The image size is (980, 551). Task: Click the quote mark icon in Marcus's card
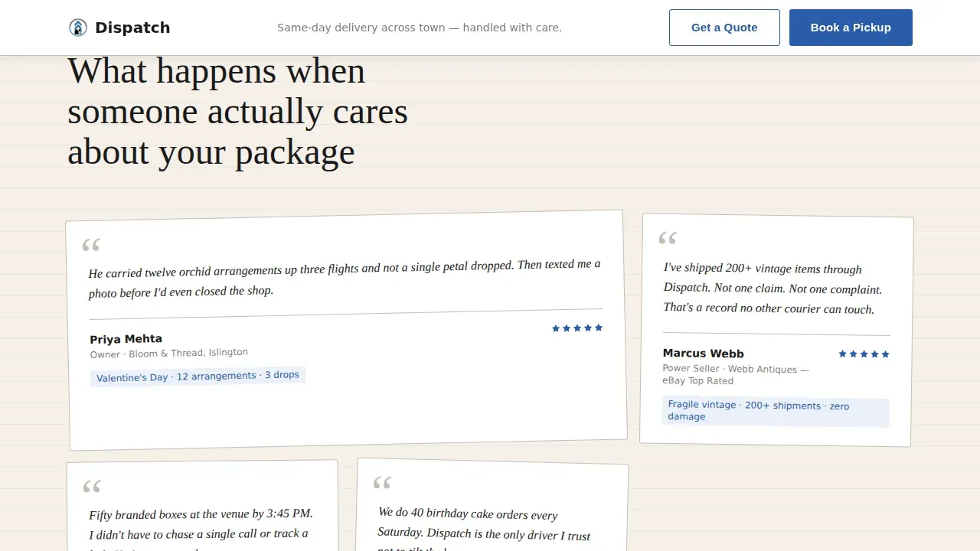click(x=668, y=239)
